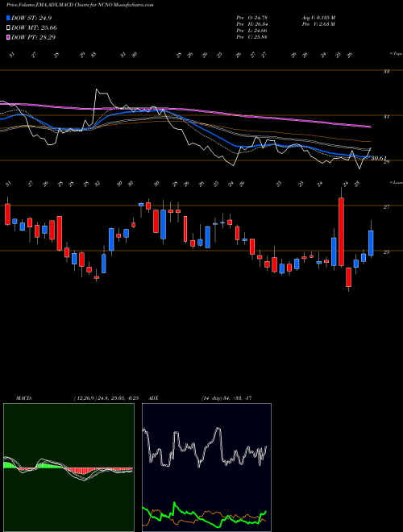The image size is (403, 532).
Task: Click the 29 price axis label
Action: point(386,162)
